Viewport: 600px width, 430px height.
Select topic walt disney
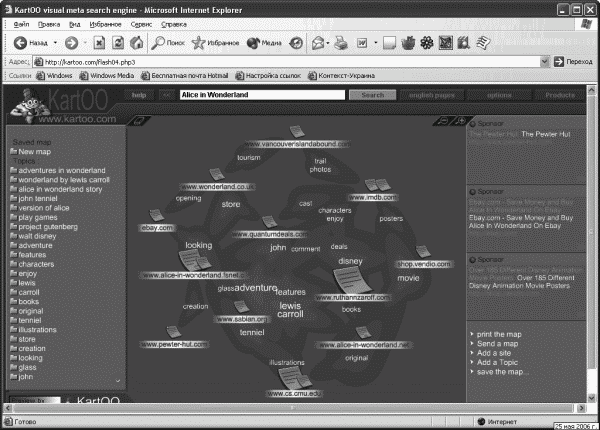pyautogui.click(x=33, y=236)
